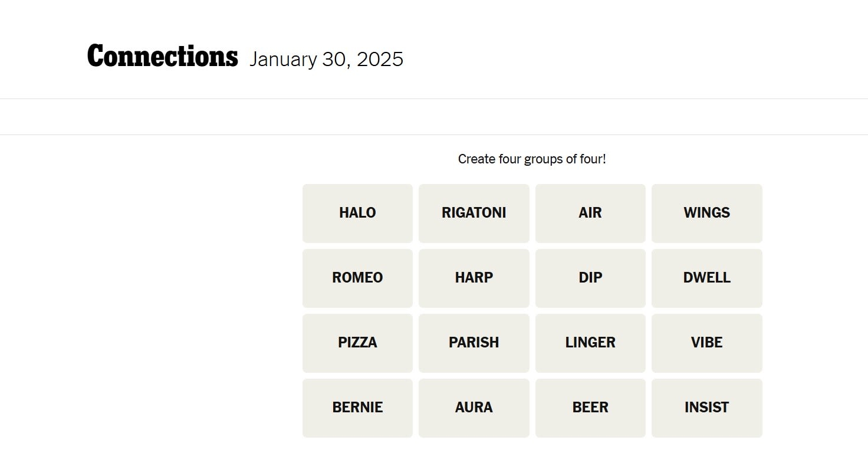The height and width of the screenshot is (453, 868).
Task: Choose the ROMEO tile
Action: point(357,278)
